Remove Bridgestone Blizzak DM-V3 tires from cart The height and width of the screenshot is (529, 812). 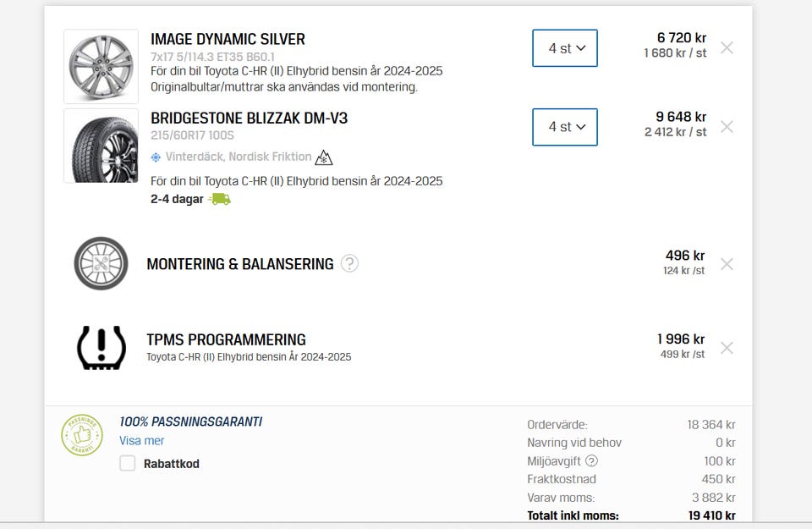point(727,126)
